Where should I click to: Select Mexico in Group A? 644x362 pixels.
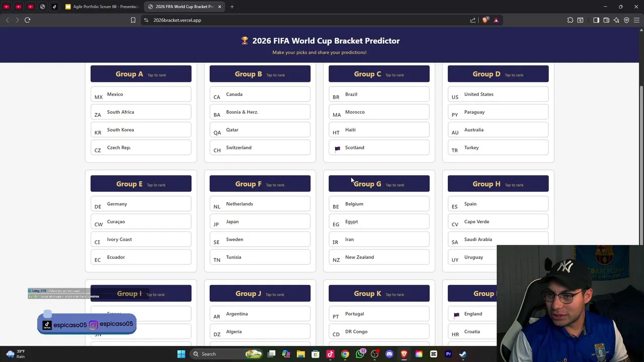point(141,94)
